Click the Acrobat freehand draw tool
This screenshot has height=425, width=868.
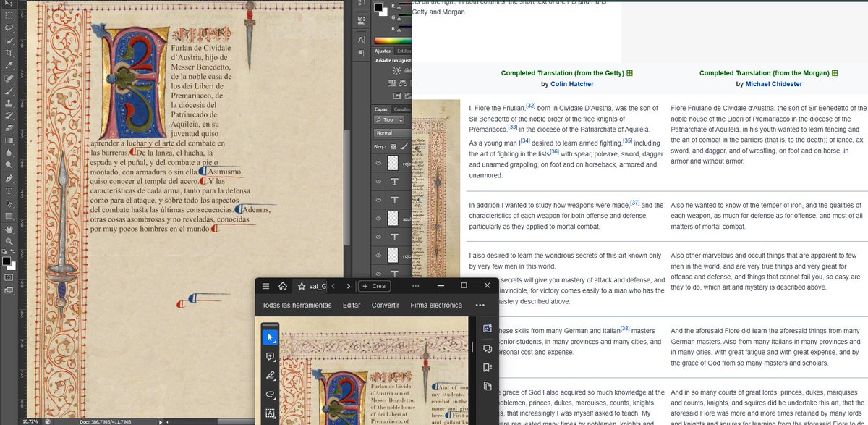[x=270, y=395]
